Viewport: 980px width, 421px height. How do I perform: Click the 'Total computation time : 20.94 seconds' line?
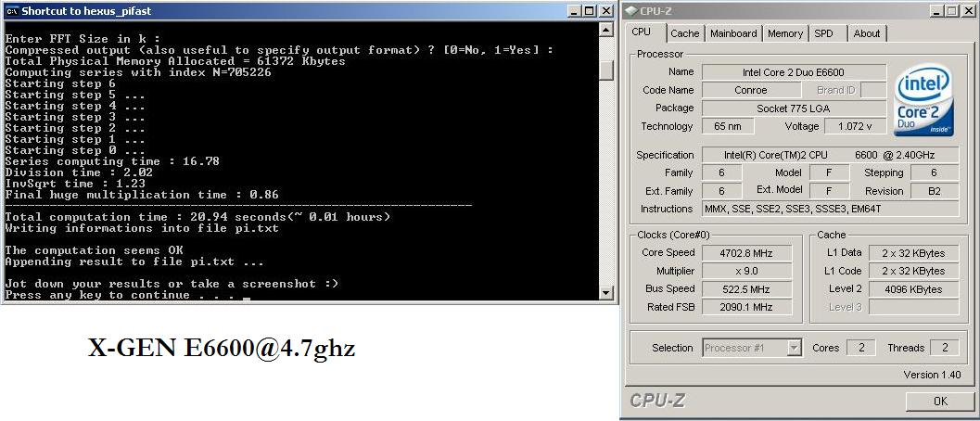pyautogui.click(x=197, y=217)
